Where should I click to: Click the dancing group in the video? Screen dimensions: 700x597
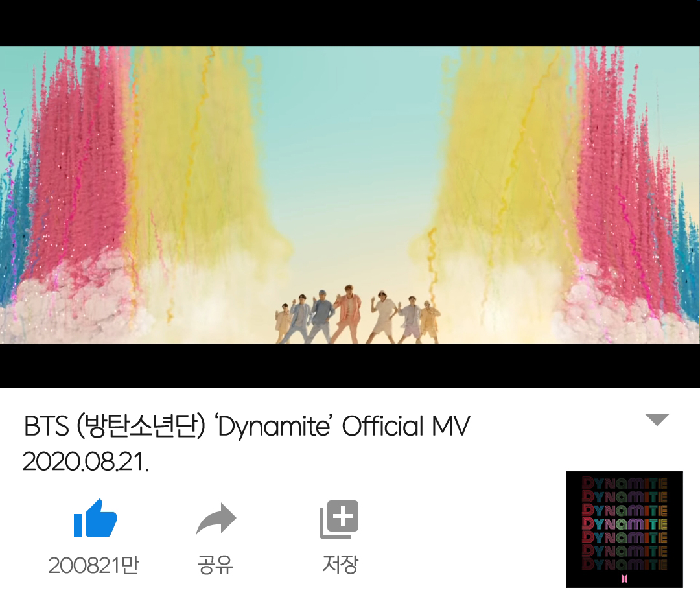click(357, 315)
